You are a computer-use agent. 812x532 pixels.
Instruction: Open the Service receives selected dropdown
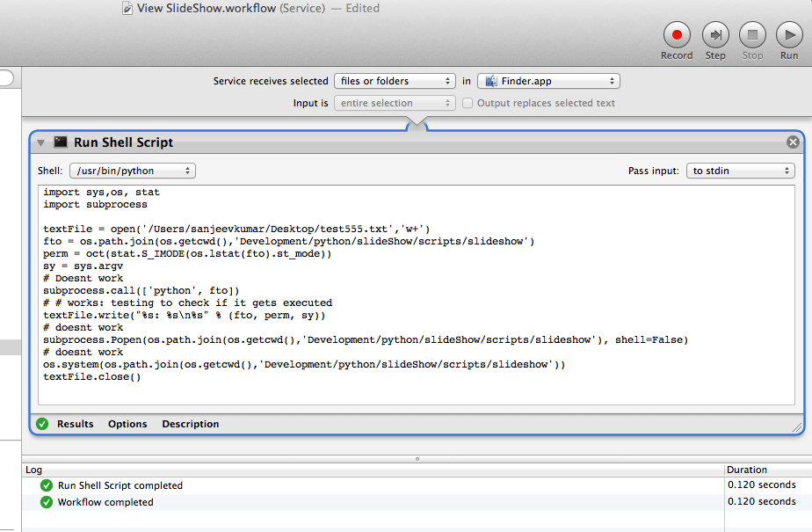395,80
